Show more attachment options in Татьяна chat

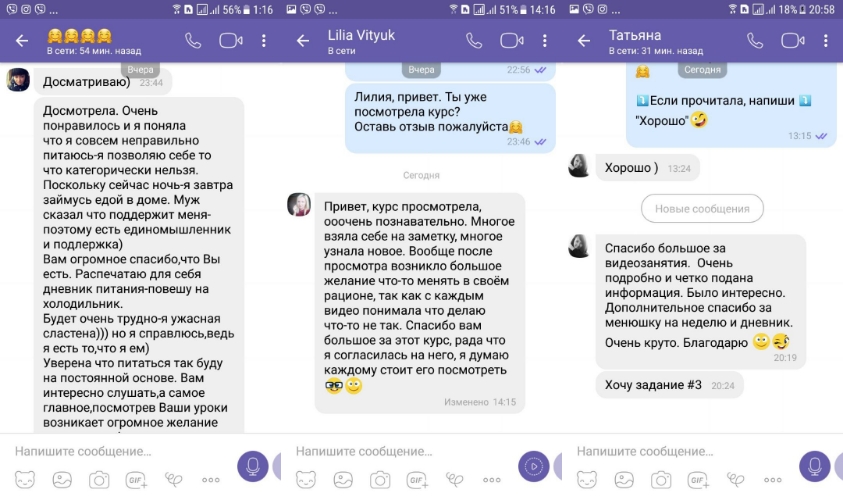(x=773, y=480)
